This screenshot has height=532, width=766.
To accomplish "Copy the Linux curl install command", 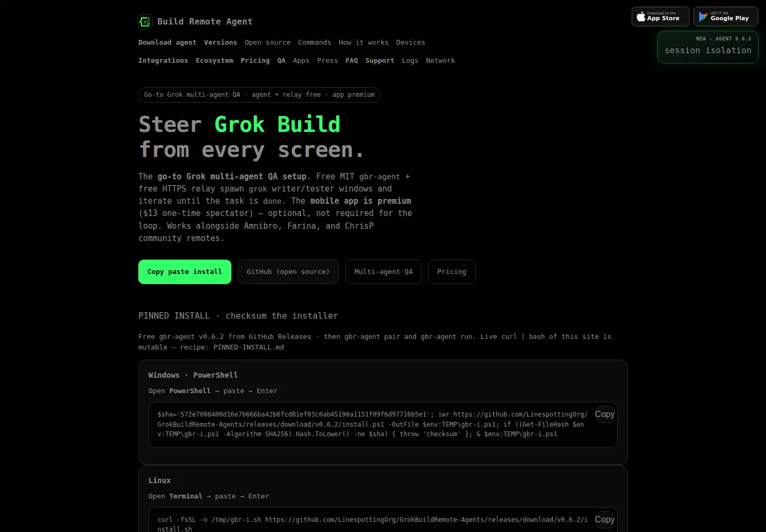I will coord(605,519).
